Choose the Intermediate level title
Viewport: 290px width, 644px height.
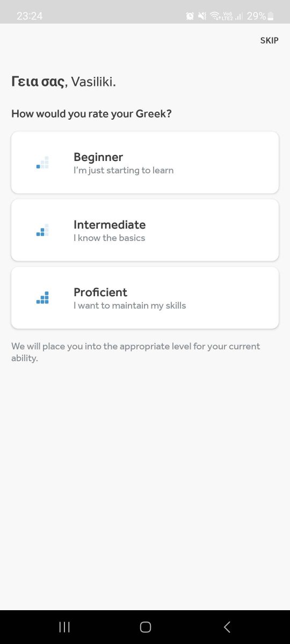point(110,225)
